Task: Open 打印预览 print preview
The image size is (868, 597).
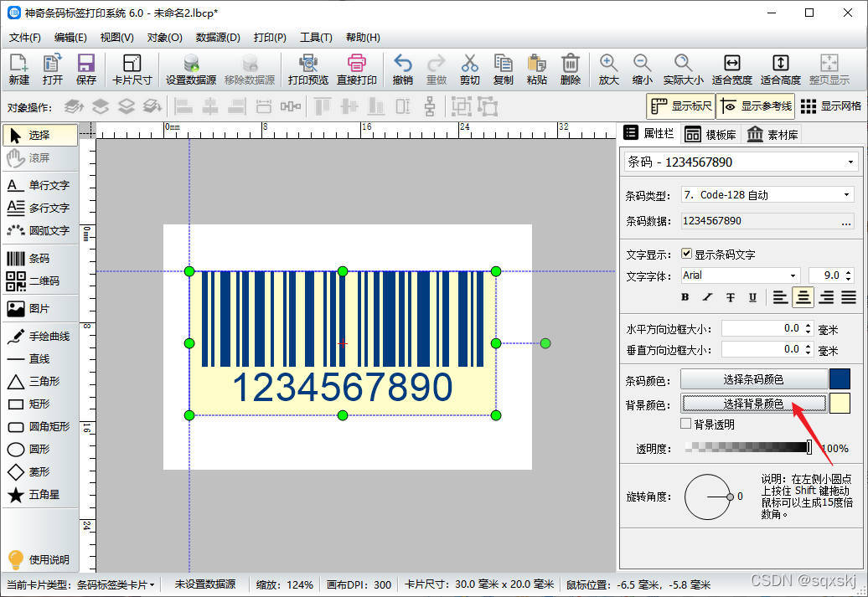Action: click(x=307, y=69)
